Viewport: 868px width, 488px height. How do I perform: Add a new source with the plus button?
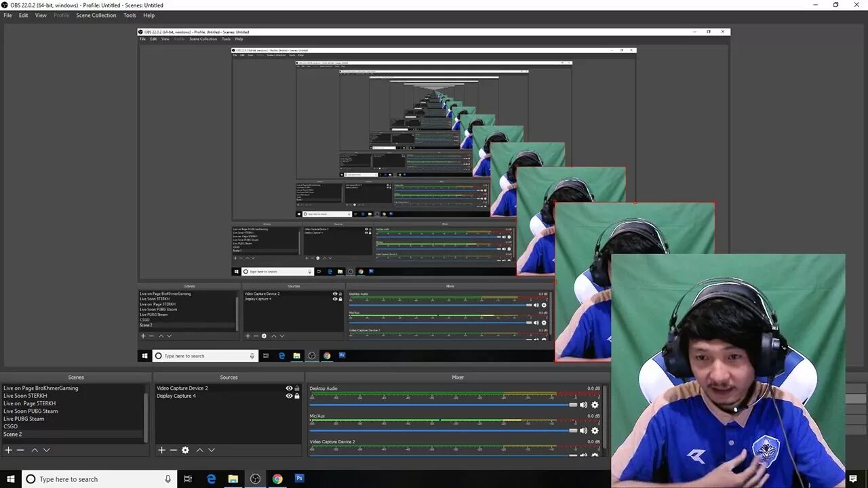pyautogui.click(x=161, y=450)
